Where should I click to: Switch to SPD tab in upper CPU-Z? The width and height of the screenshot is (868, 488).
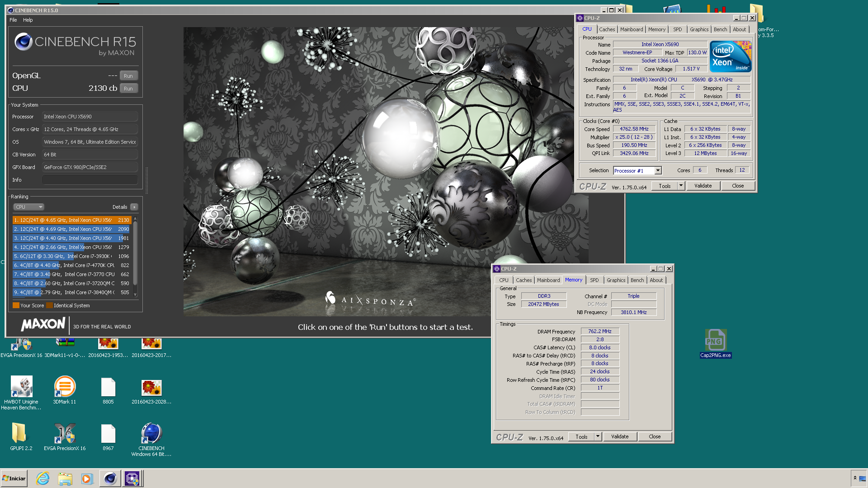click(x=677, y=29)
